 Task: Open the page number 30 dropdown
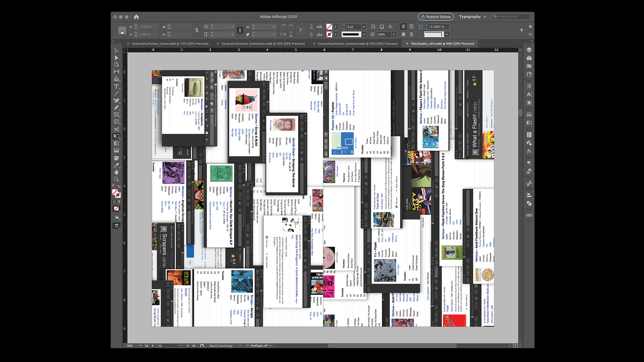coord(180,346)
